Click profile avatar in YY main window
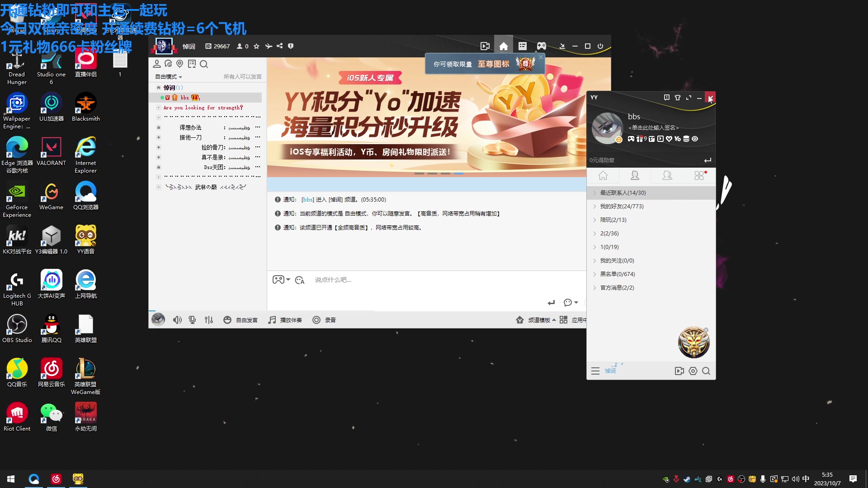This screenshot has height=488, width=868. coord(607,128)
